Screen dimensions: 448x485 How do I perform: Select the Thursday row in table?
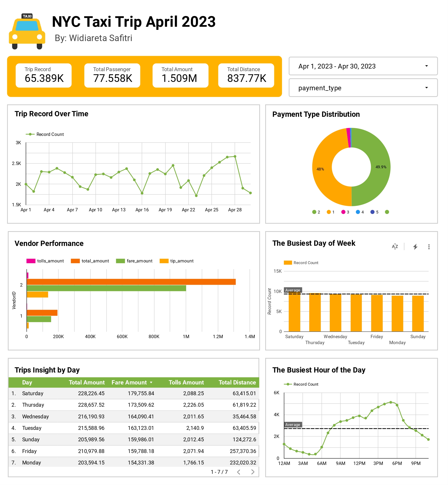click(x=134, y=405)
